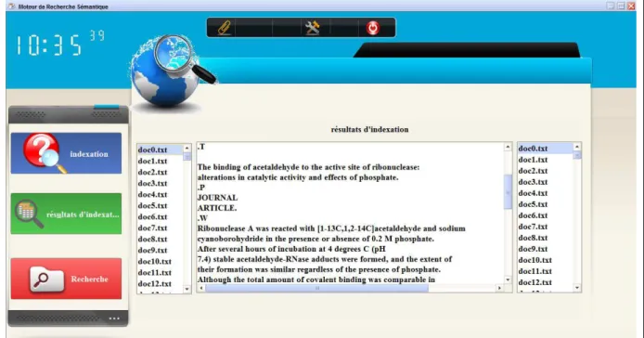Click left list scrollbar up arrow
Screen dimensions: 644x338
tap(187, 148)
